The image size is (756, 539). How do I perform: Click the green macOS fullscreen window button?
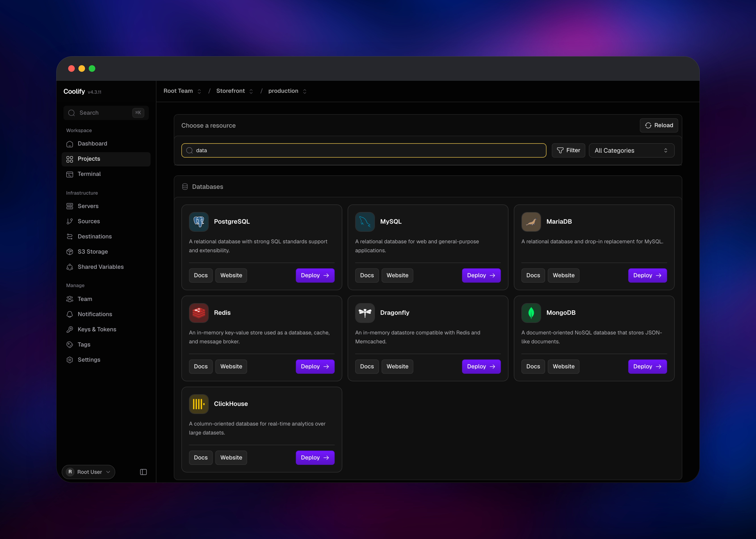click(92, 68)
